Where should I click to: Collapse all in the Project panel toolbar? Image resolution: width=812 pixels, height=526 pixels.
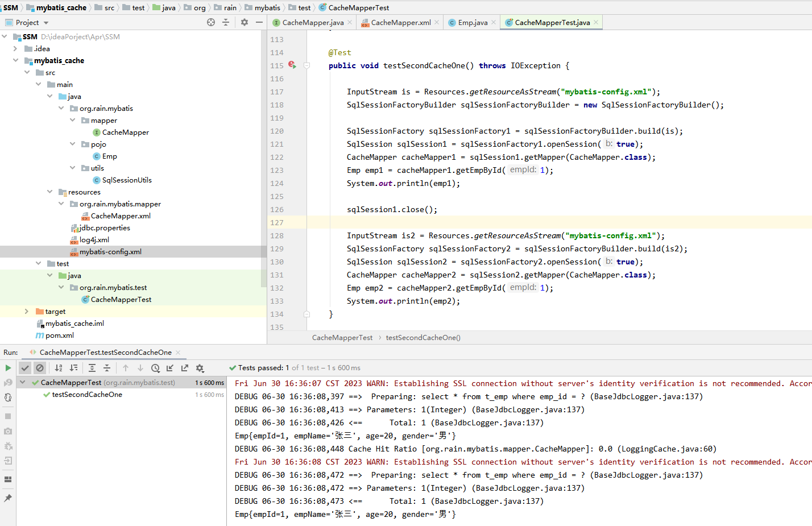pyautogui.click(x=226, y=22)
